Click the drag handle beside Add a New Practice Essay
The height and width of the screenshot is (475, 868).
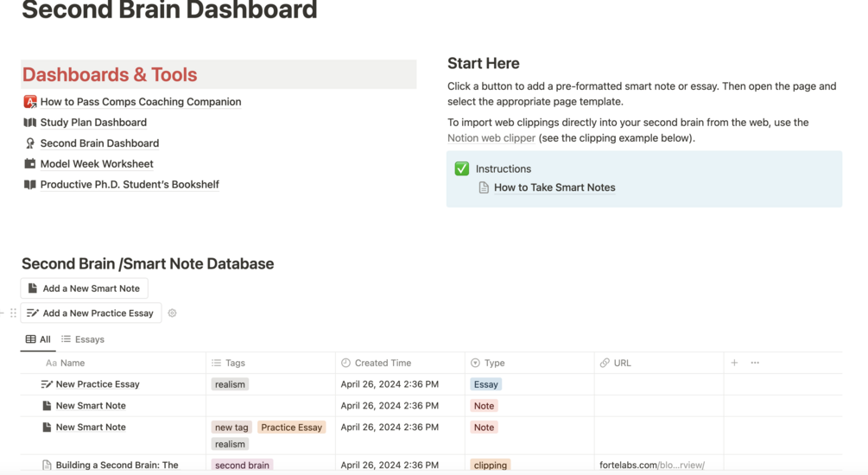(13, 313)
